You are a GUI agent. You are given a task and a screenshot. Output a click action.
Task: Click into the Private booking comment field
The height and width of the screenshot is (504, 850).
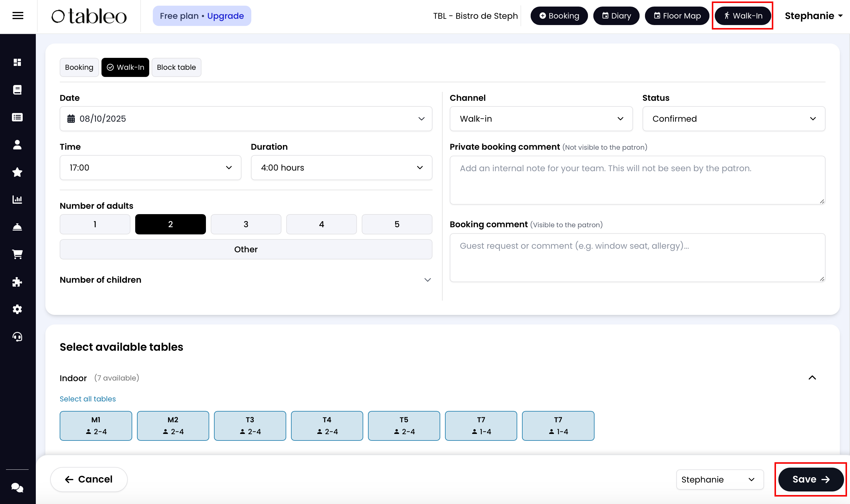637,180
